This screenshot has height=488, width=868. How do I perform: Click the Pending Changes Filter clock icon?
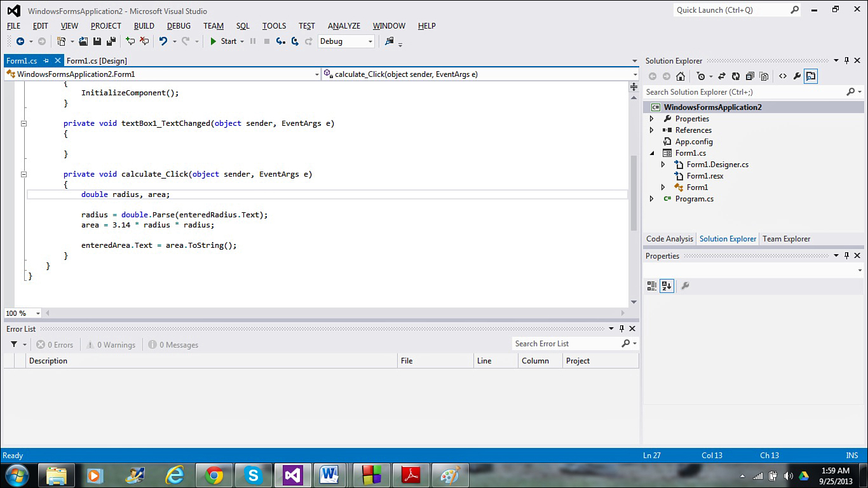click(x=701, y=76)
